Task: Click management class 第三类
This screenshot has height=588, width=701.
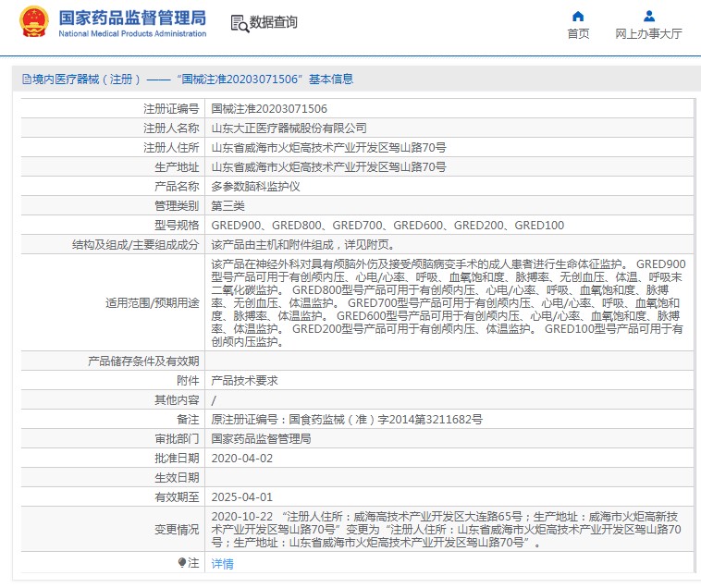Action: (228, 206)
